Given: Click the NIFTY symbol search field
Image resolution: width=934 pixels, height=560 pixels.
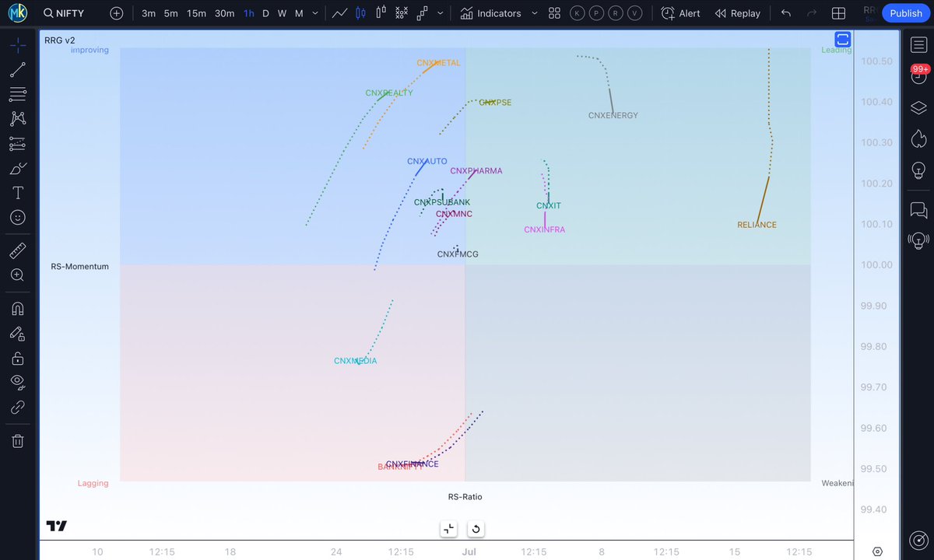Looking at the screenshot, I should coord(63,13).
